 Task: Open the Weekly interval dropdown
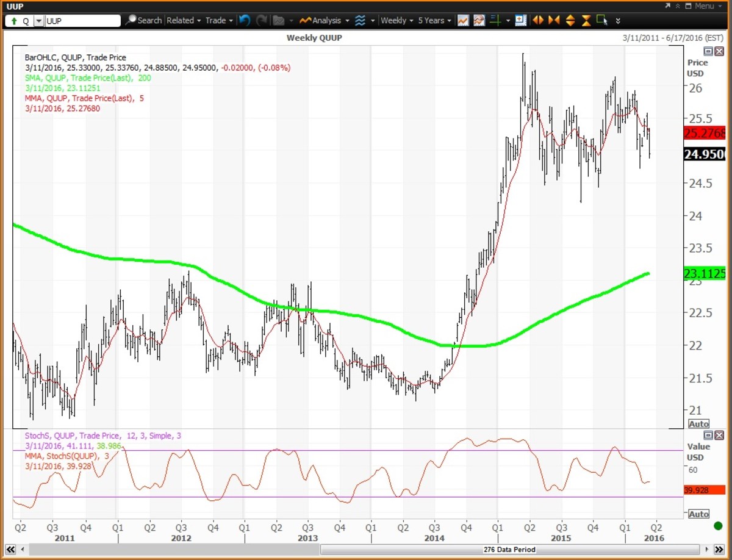pyautogui.click(x=396, y=20)
